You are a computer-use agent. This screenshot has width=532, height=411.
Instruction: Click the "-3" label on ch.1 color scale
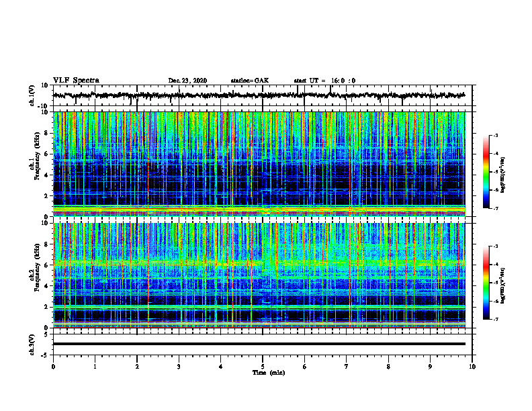tap(495, 135)
